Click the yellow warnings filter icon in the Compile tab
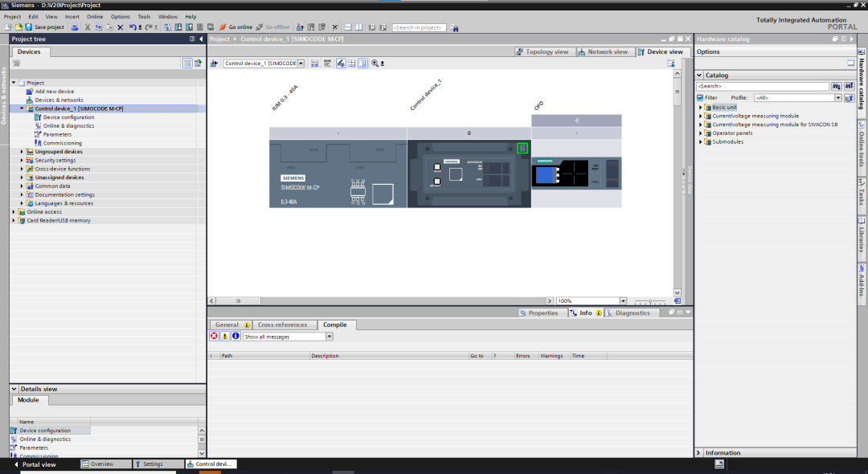 (x=225, y=337)
